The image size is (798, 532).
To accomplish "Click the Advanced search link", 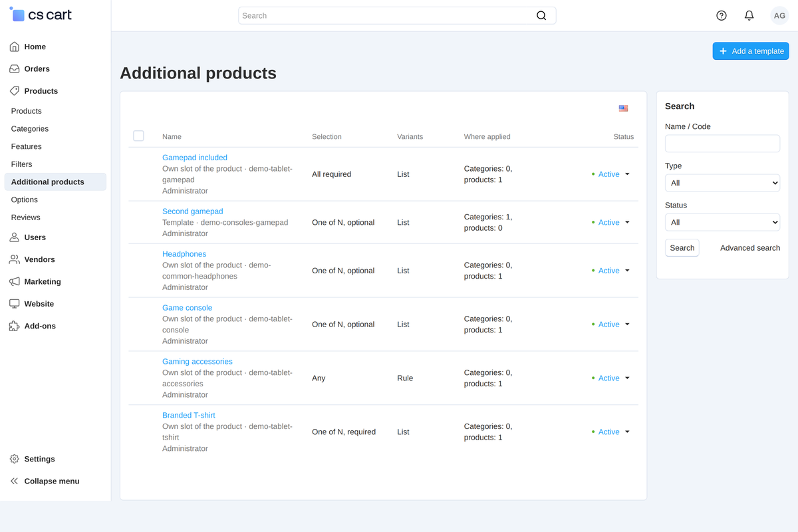I will point(750,248).
